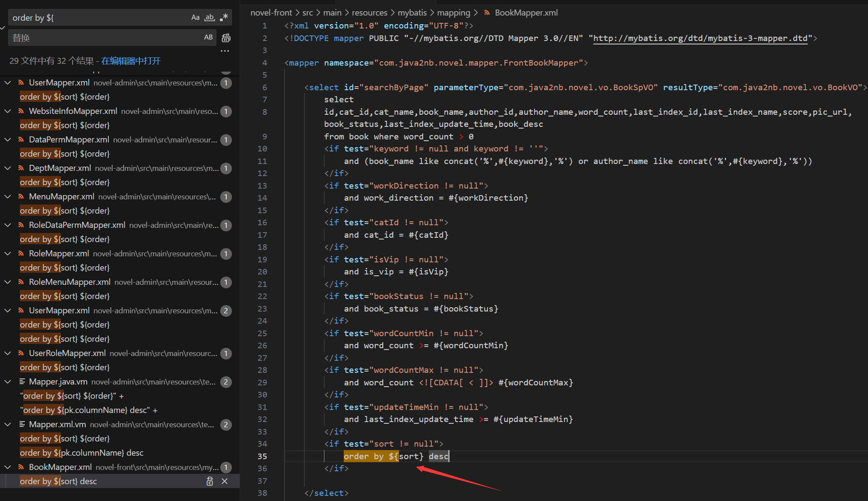Click the Mapper.xml.vm file icon
Viewport: 868px width, 501px height.
point(22,424)
